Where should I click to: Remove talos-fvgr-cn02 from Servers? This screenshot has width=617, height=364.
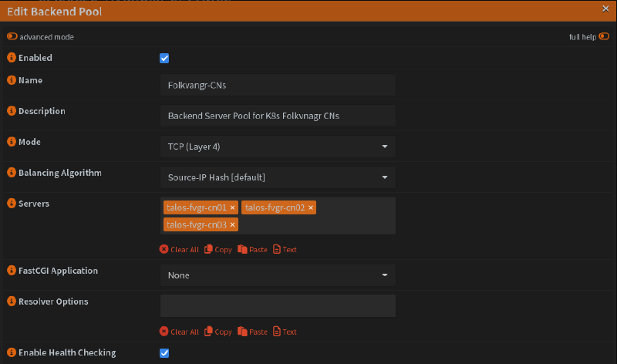click(x=311, y=207)
